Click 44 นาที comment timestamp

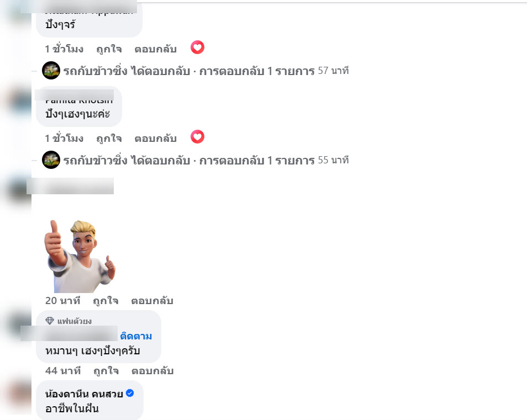[x=63, y=371]
